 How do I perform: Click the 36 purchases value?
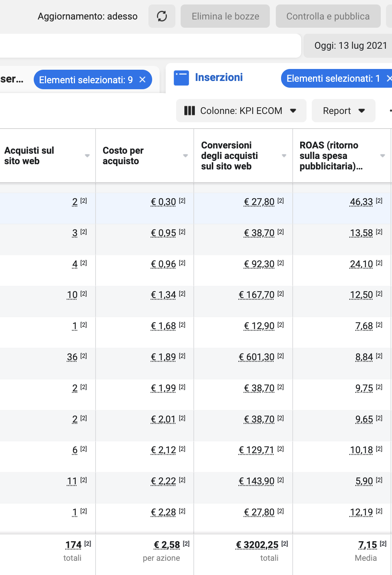[72, 357]
